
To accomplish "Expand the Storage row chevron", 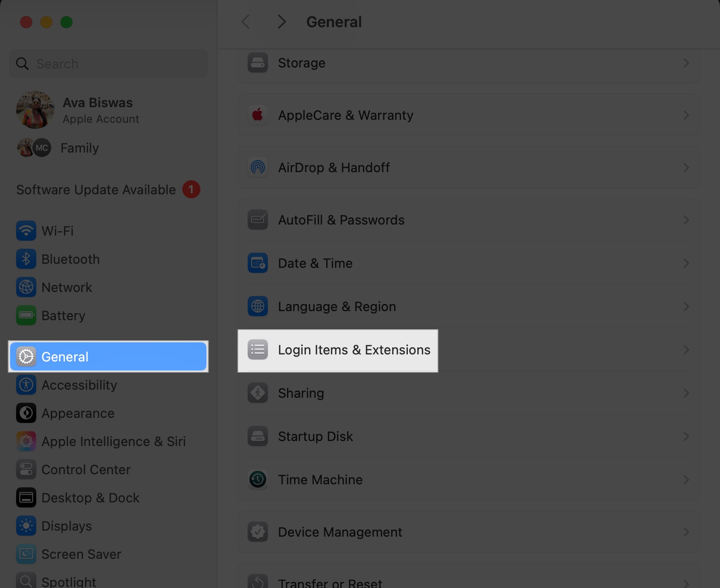I will tap(686, 62).
